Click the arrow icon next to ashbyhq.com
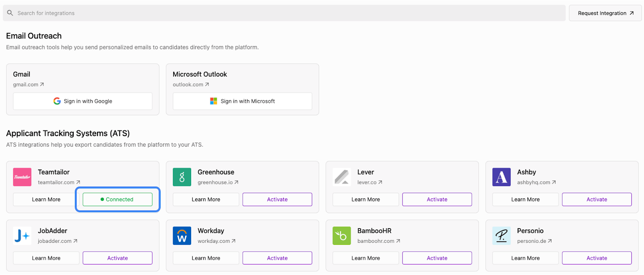644x275 pixels. pyautogui.click(x=554, y=182)
